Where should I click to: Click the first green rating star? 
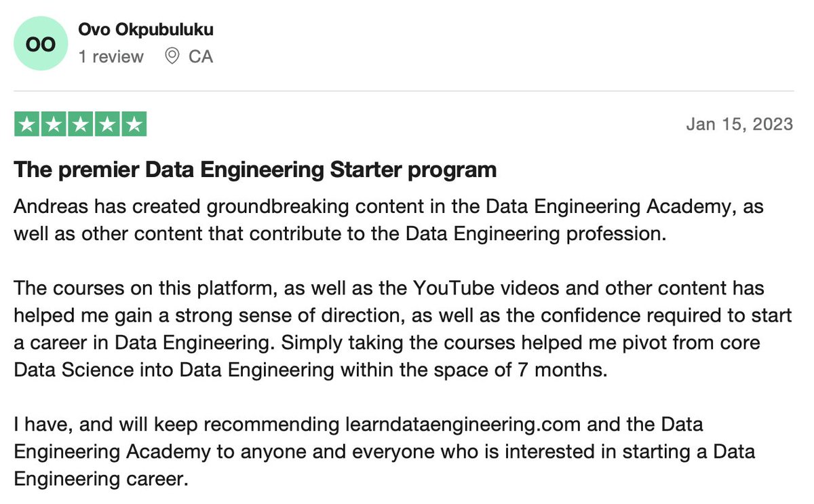27,124
